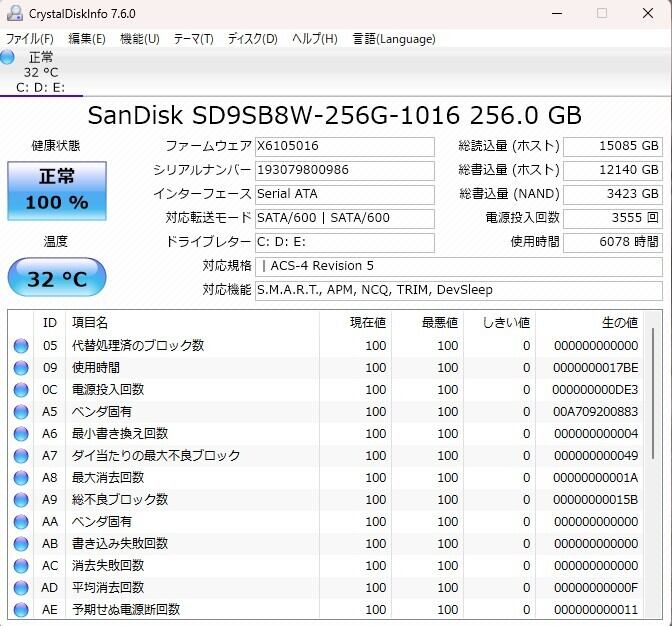672x626 pixels.
Task: Click the status orb for row A8 最大消去回数
Action: [21, 478]
